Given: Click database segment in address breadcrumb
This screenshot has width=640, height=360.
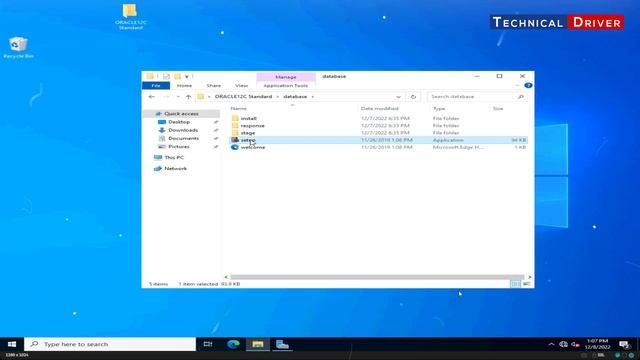Looking at the screenshot, I should pos(295,97).
